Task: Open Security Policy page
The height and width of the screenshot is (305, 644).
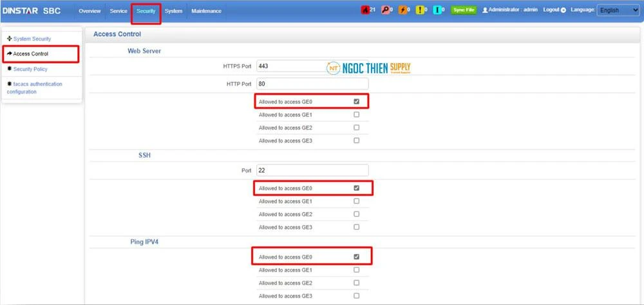Action: point(30,69)
